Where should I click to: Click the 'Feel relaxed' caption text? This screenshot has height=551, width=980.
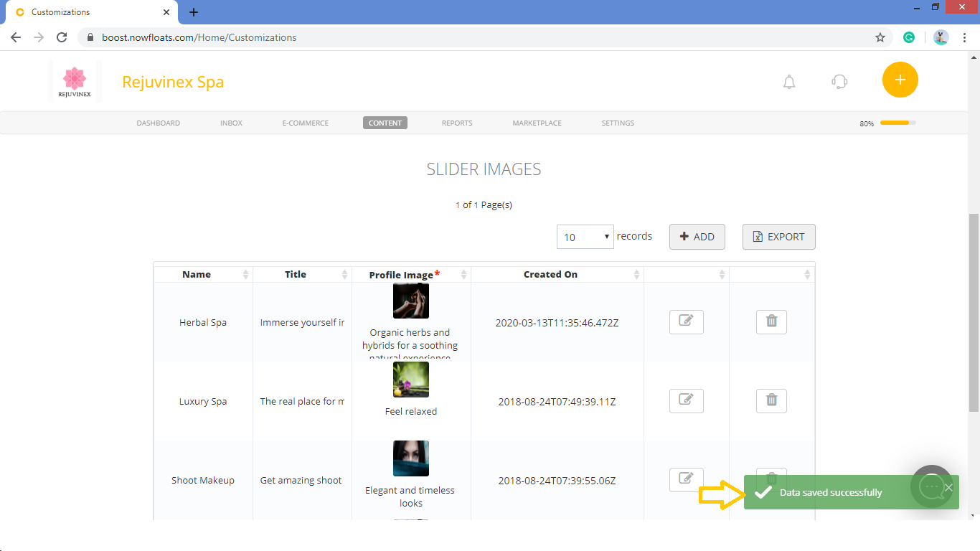click(x=411, y=411)
